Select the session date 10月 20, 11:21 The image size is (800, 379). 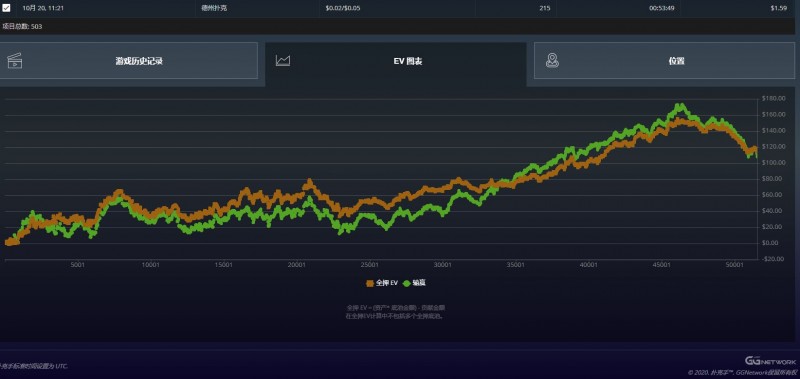[x=43, y=8]
